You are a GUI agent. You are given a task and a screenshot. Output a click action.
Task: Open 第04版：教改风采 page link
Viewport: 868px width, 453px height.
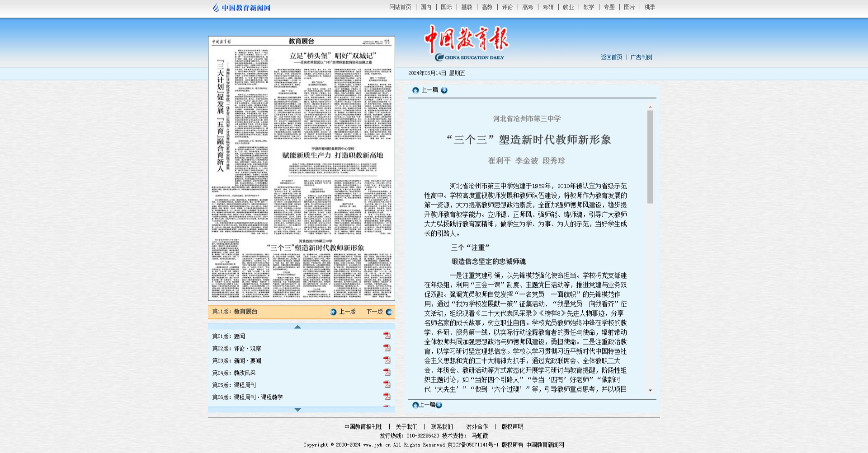pos(234,373)
